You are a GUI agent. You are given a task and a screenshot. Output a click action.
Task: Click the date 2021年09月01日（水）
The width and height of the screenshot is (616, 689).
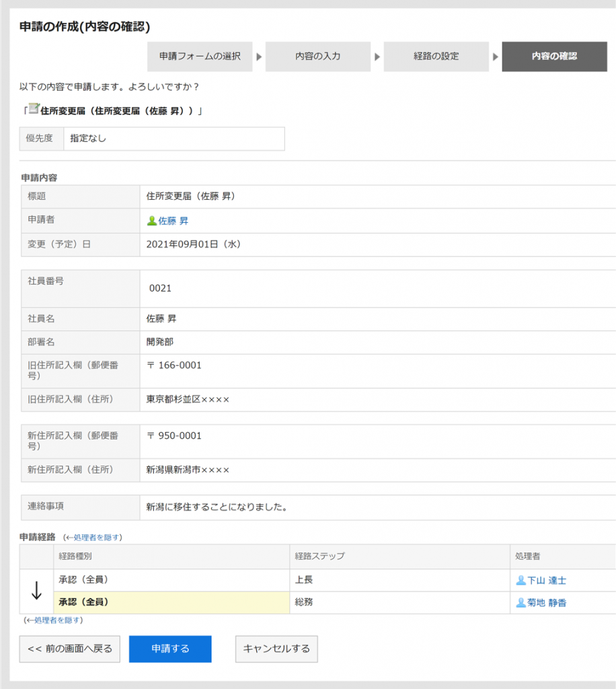[x=194, y=244]
